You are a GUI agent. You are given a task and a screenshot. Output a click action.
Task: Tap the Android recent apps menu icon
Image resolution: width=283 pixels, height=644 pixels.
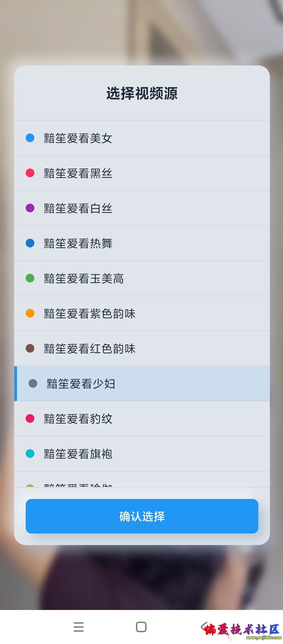[x=79, y=627]
